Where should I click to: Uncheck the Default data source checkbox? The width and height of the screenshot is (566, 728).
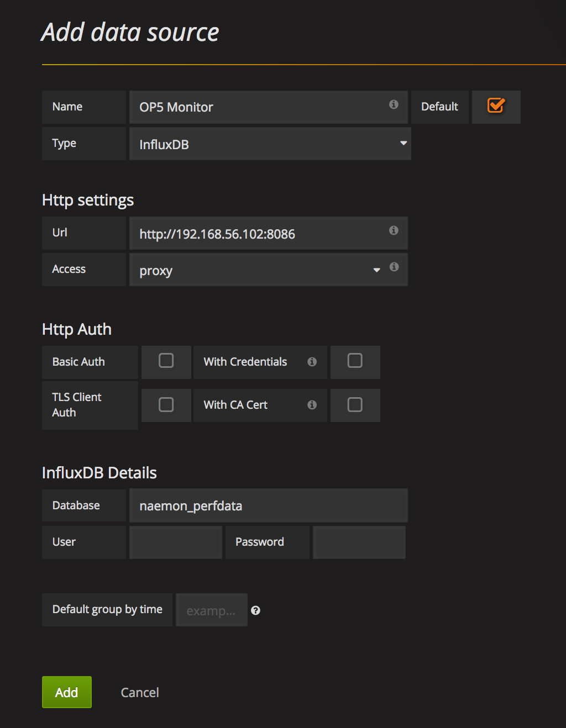coord(496,105)
